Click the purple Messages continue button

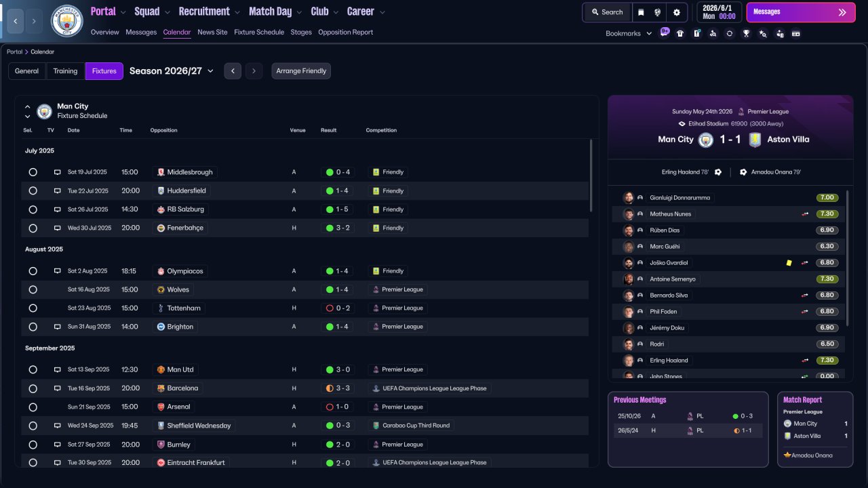pos(801,12)
